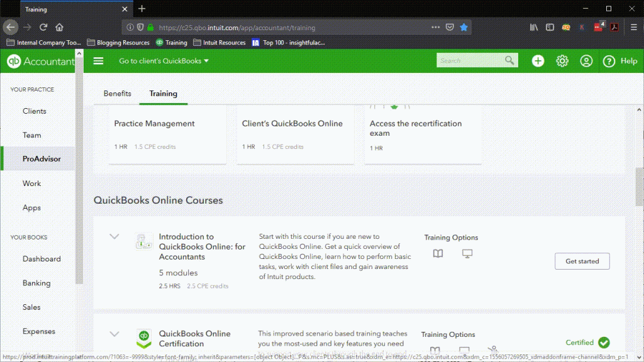This screenshot has width=644, height=362.
Task: Click the green padlock security icon
Action: coord(151,27)
